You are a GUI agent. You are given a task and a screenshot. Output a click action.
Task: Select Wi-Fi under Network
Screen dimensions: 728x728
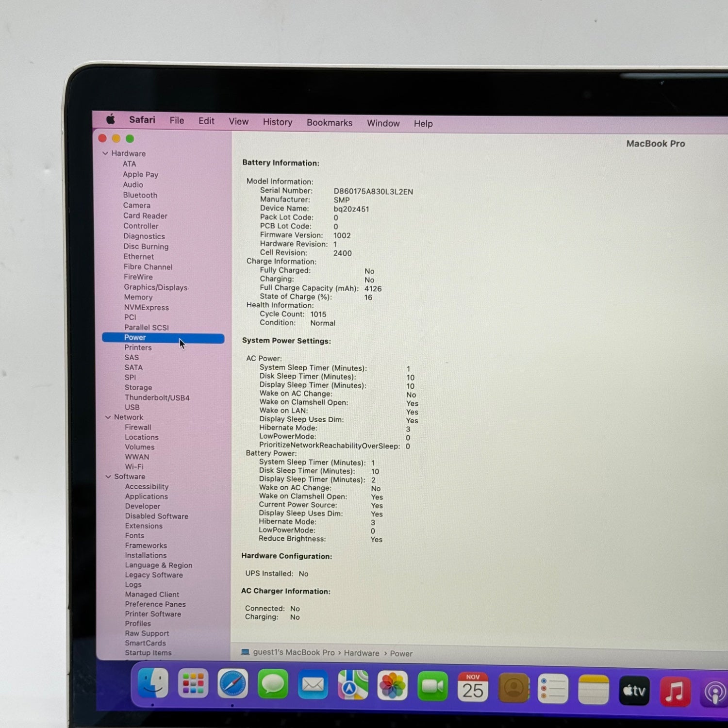coord(134,467)
